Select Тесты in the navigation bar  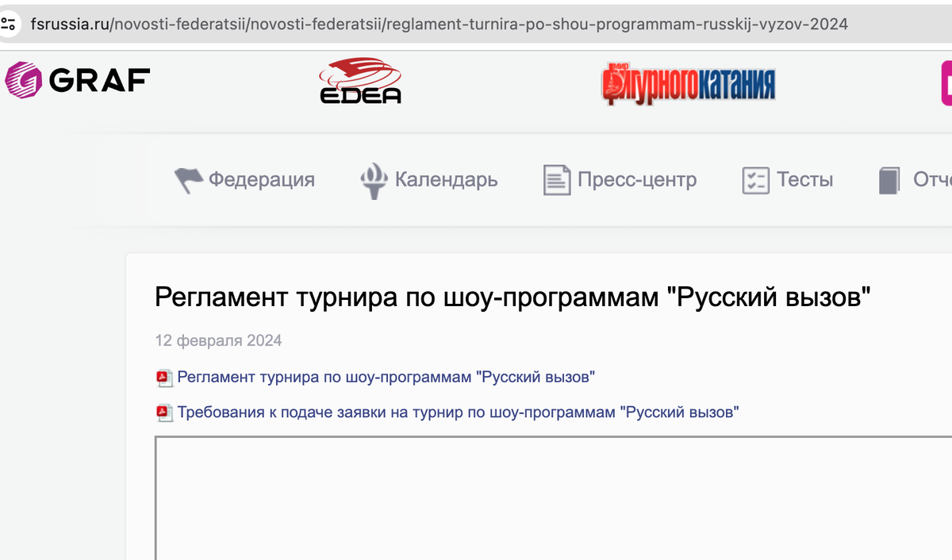(806, 179)
